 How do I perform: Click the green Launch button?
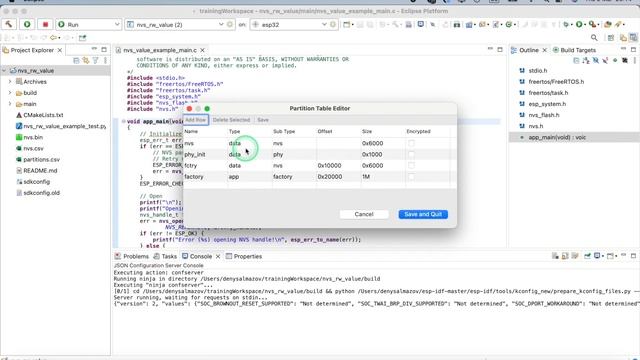click(27, 24)
